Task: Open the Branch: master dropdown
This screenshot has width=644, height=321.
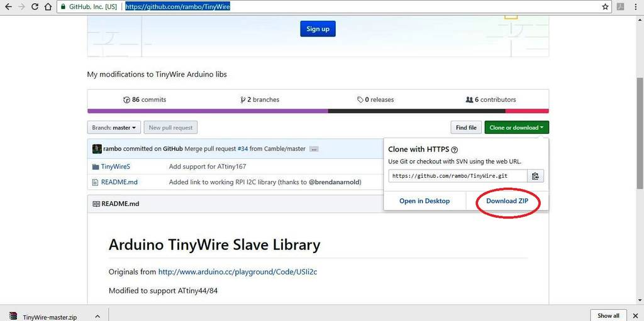Action: (114, 128)
